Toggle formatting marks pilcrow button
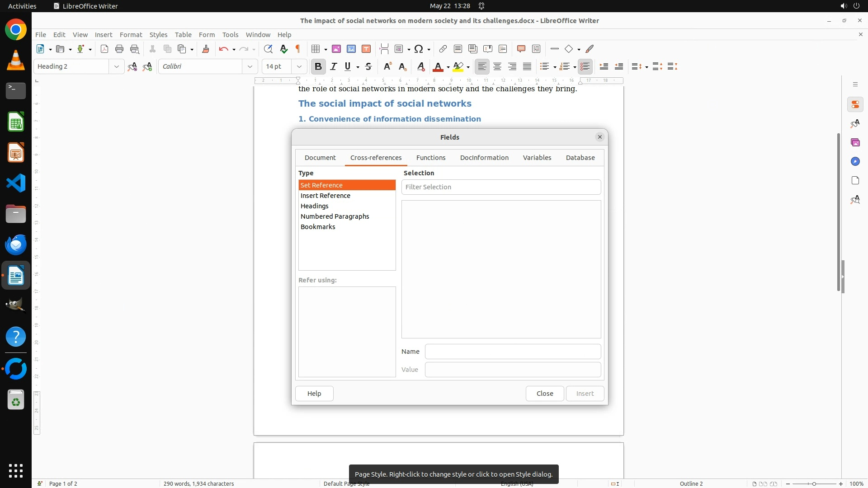 point(298,49)
